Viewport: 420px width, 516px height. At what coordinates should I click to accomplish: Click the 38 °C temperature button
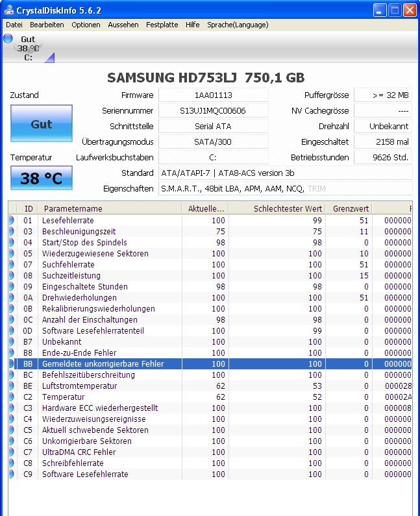[x=42, y=178]
